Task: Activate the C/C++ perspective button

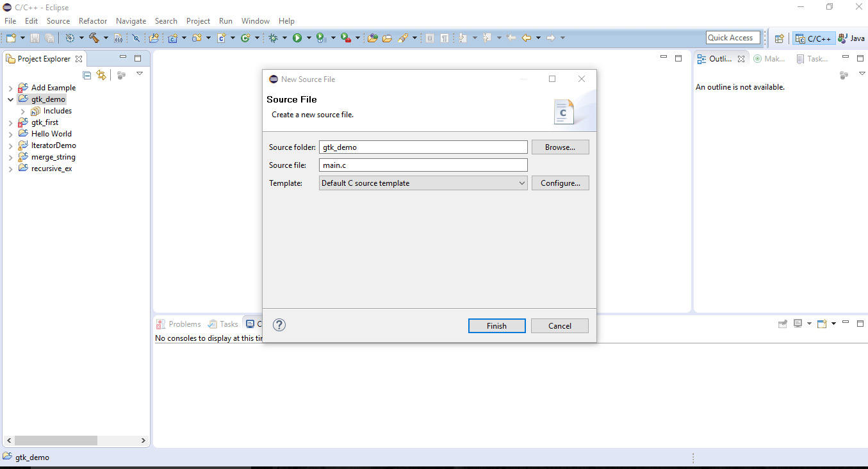Action: click(812, 38)
